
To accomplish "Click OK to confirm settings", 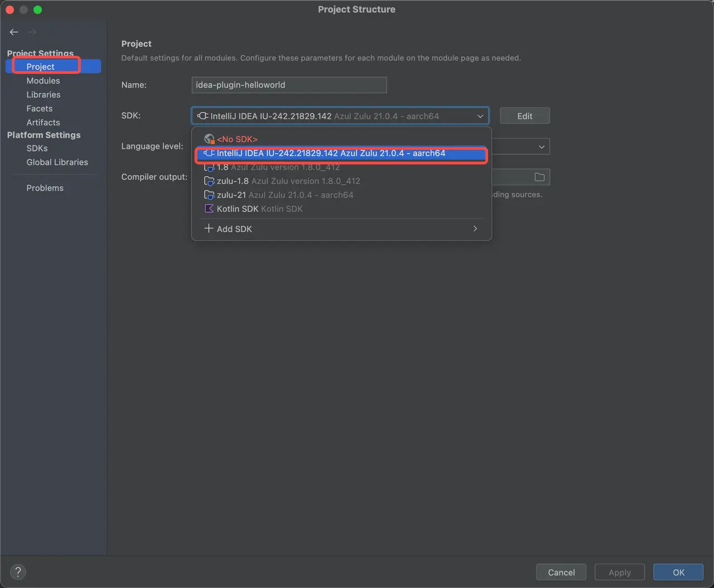I will (678, 572).
